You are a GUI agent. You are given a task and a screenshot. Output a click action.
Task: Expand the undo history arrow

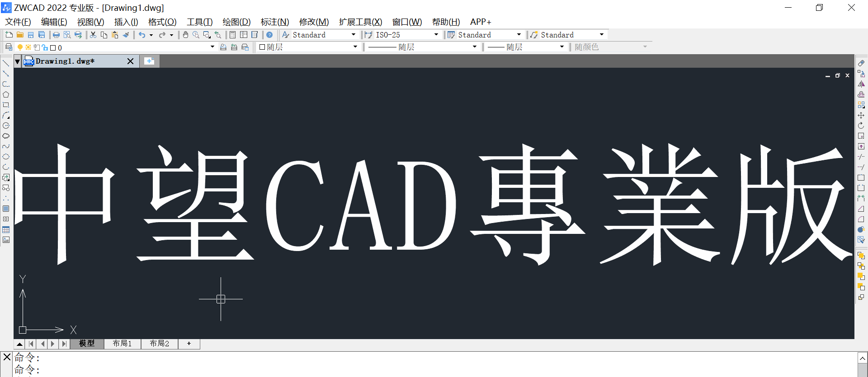[x=151, y=35]
